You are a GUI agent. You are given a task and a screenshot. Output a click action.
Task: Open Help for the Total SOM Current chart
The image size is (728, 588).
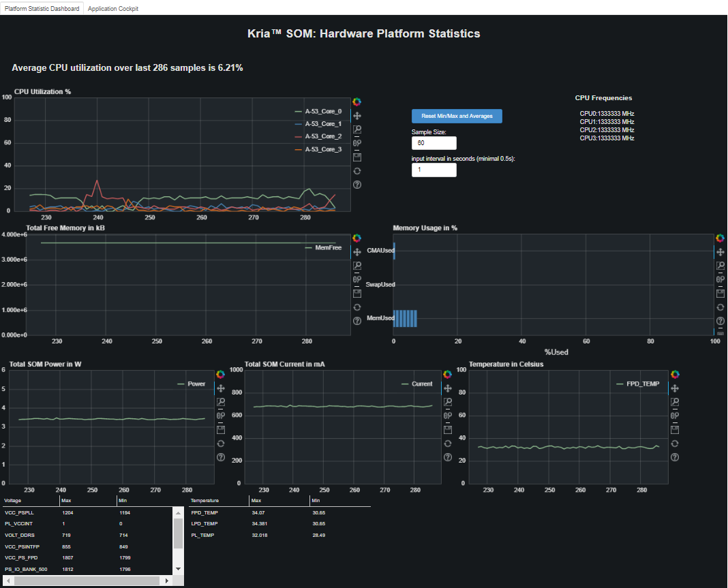pos(448,457)
